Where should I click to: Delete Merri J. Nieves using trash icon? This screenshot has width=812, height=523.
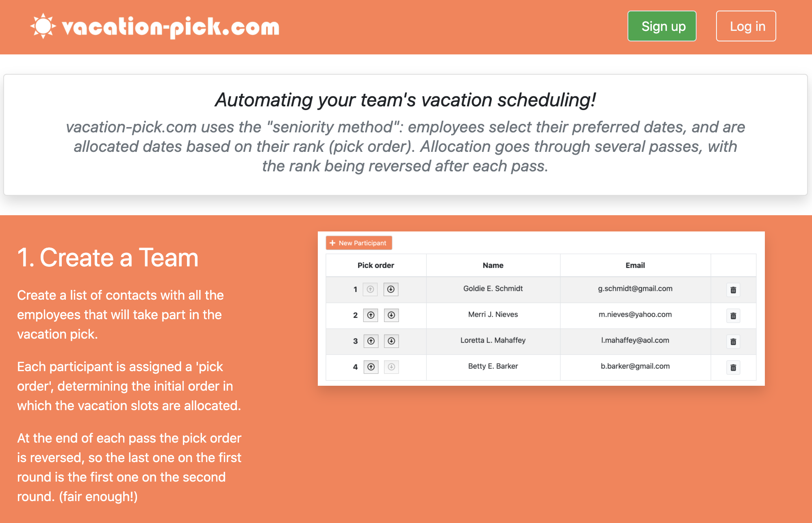[733, 316]
